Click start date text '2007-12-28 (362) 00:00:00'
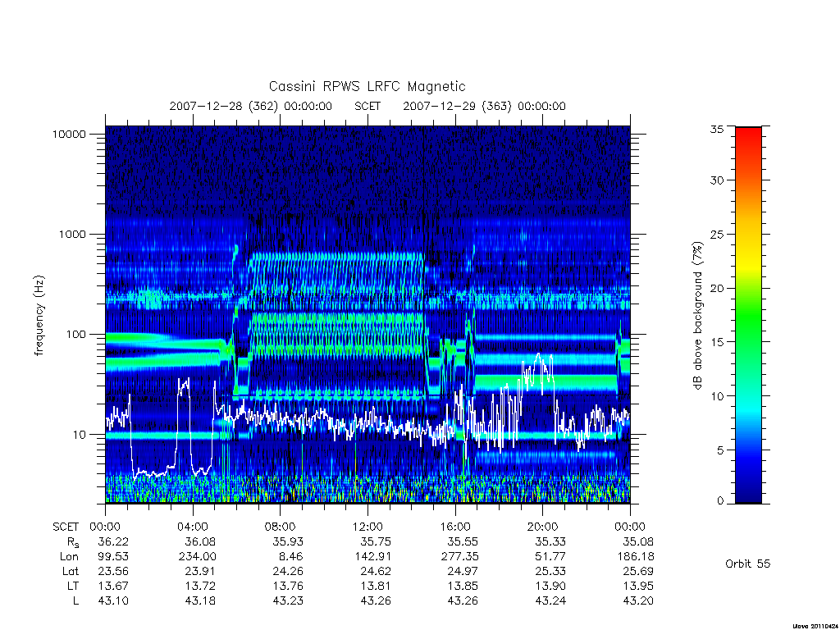This screenshot has width=840, height=630. 251,106
